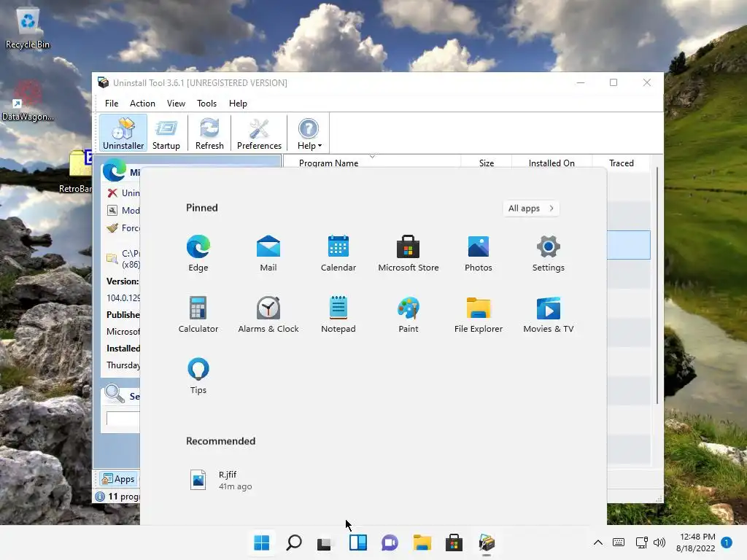Open the Calendar app

click(338, 253)
